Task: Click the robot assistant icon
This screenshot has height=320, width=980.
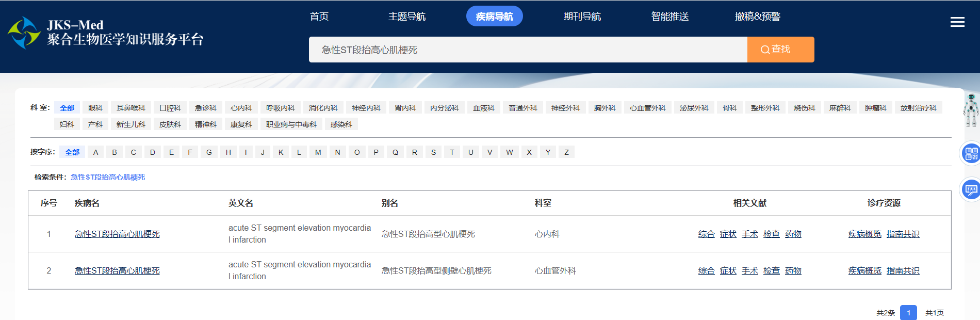Action: point(971,109)
